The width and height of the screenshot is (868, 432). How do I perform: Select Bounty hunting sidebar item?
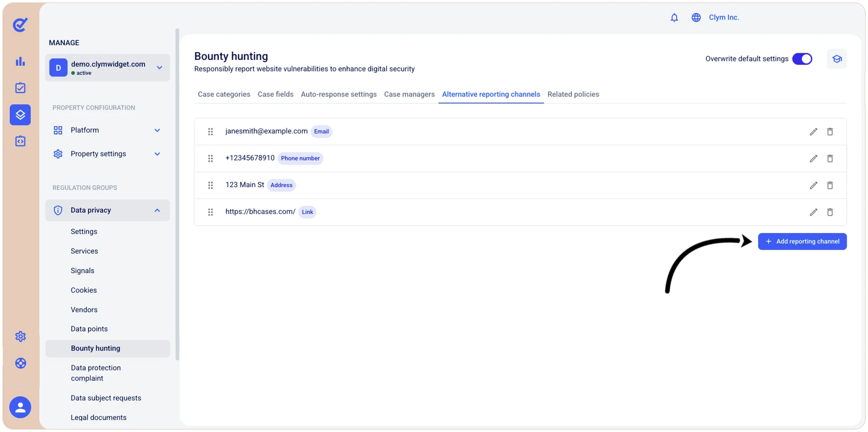108,348
